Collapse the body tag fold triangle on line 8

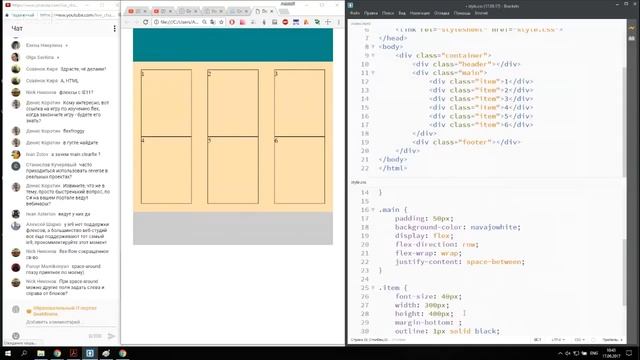pyautogui.click(x=373, y=47)
